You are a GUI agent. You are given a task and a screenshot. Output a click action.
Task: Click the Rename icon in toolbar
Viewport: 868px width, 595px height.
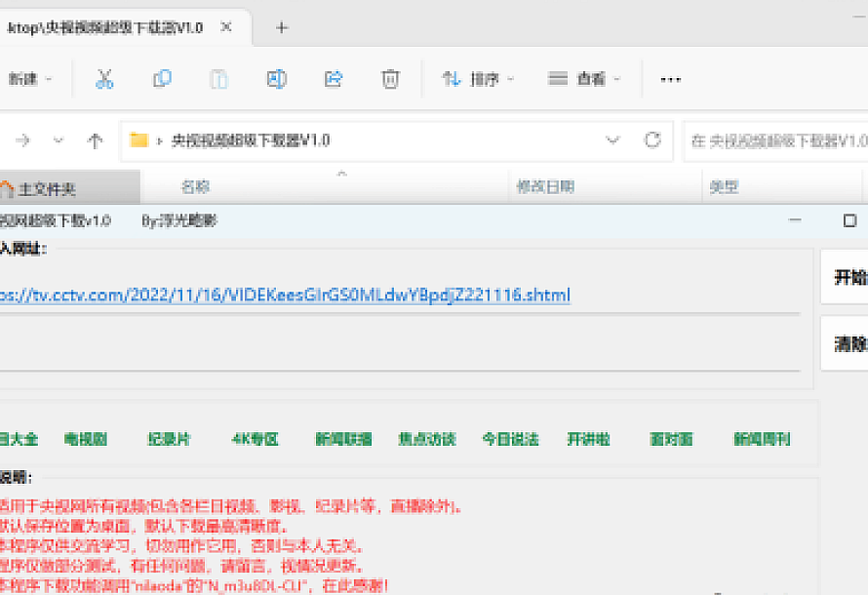(276, 79)
